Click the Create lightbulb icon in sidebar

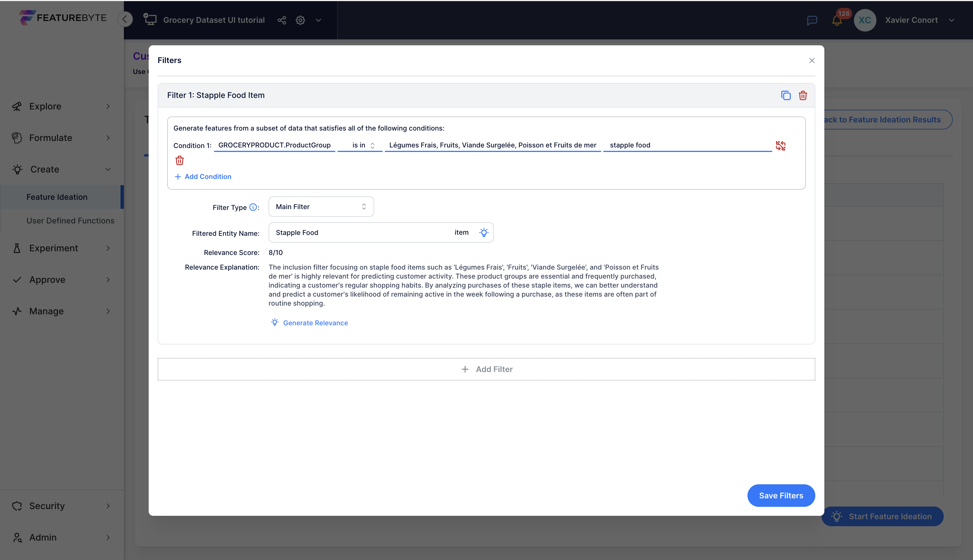(x=17, y=169)
